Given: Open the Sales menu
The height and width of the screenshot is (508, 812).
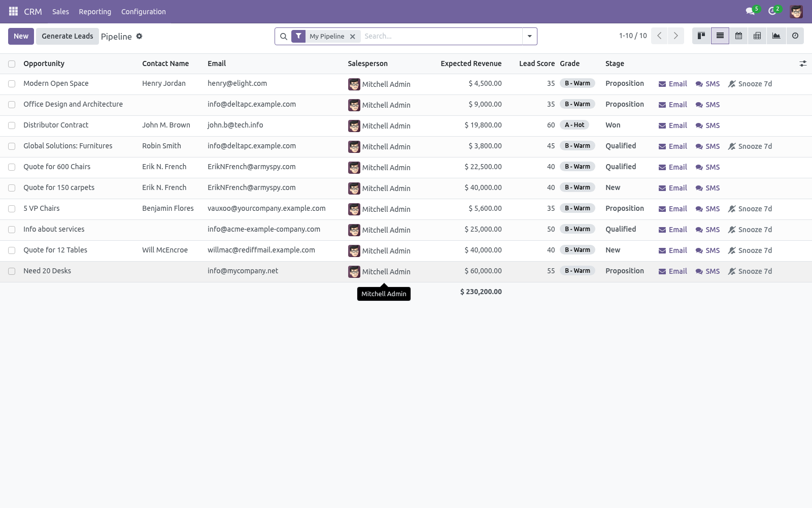Looking at the screenshot, I should coord(60,11).
